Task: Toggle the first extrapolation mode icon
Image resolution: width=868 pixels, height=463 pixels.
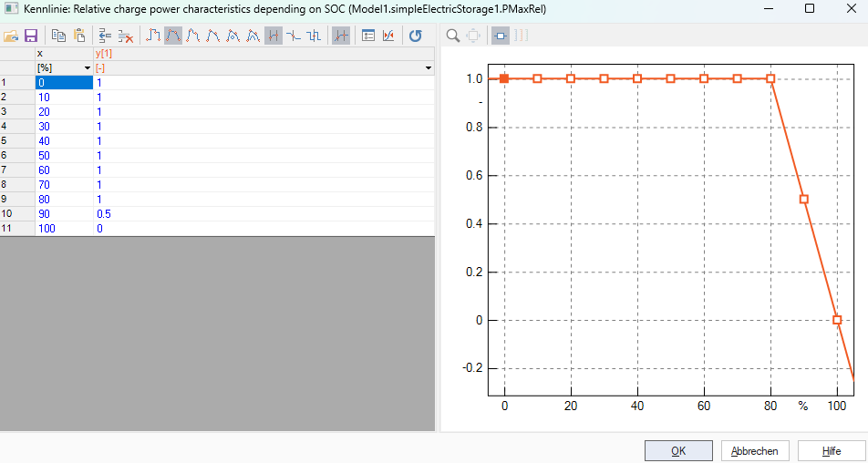Action: (274, 36)
